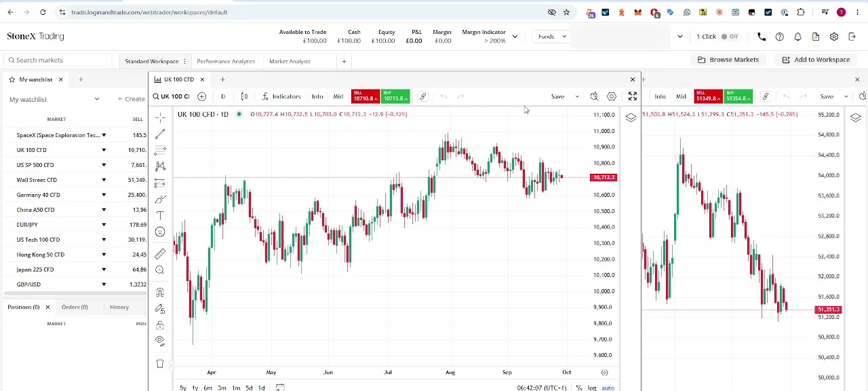Click the logout icon
Viewport: 868px width, 391px height.
click(852, 37)
